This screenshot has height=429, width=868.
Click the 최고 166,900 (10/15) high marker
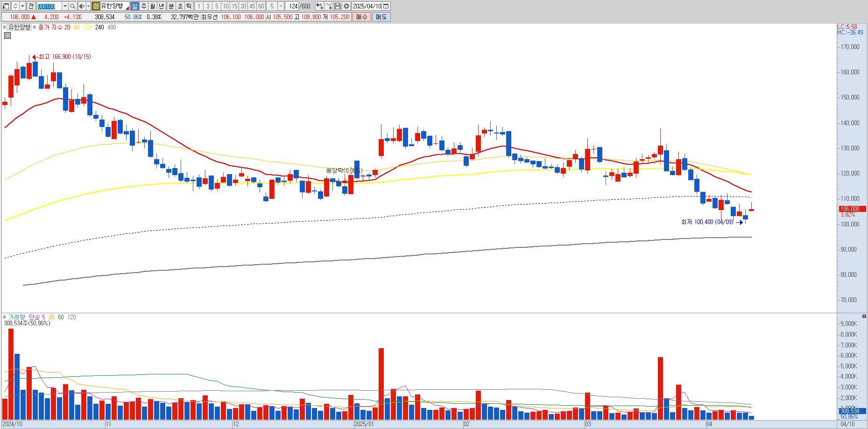pyautogui.click(x=62, y=57)
